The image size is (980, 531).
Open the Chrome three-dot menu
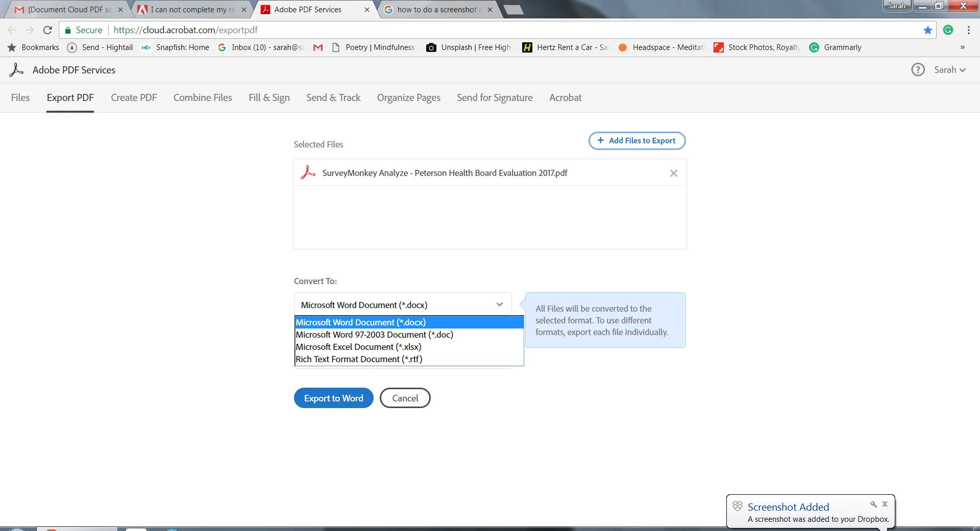(969, 30)
